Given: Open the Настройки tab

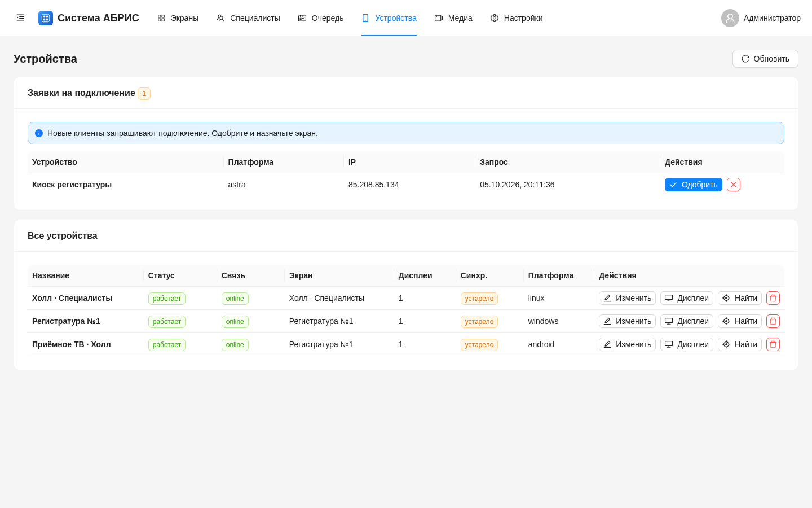Looking at the screenshot, I should [x=517, y=18].
